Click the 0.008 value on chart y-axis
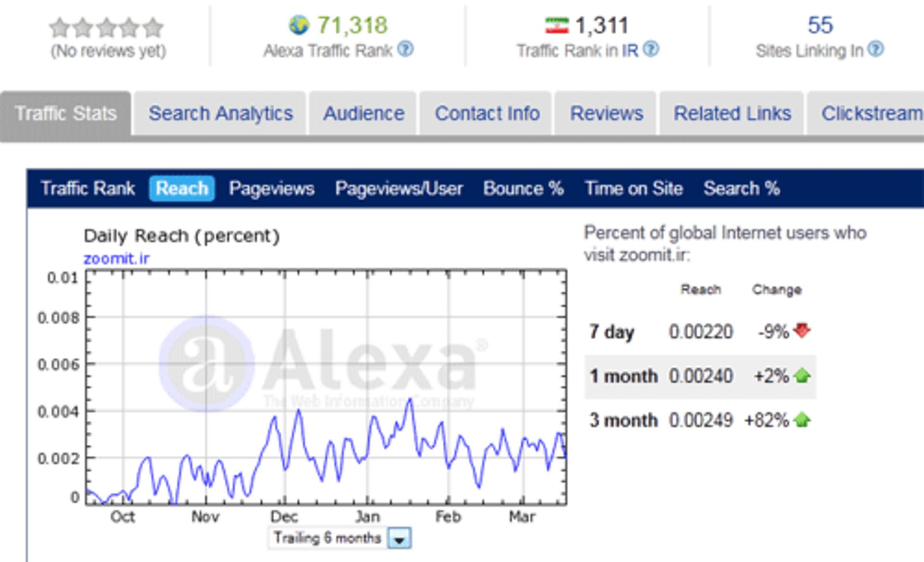 pyautogui.click(x=58, y=318)
